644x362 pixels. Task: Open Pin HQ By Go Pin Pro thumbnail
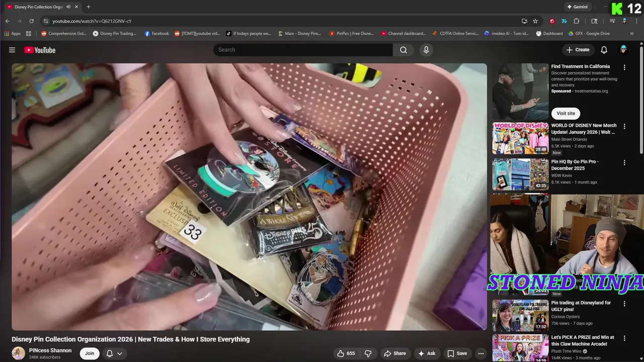pyautogui.click(x=520, y=174)
